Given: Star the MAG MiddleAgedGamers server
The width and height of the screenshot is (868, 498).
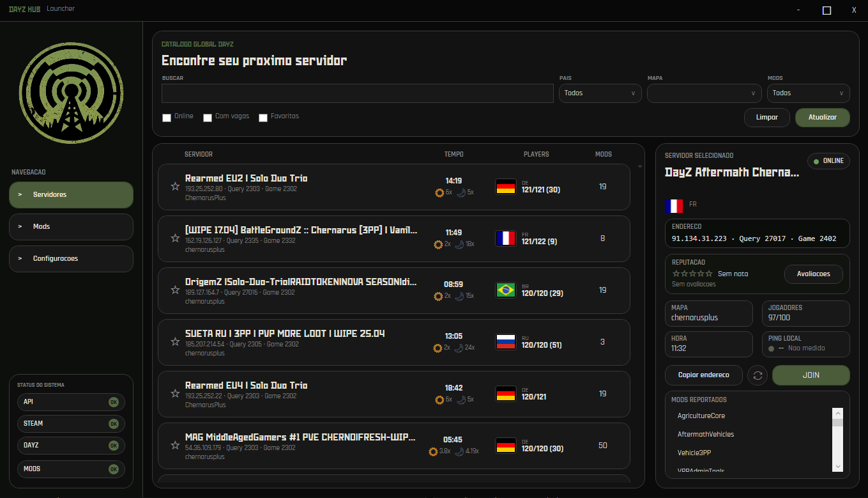Looking at the screenshot, I should pyautogui.click(x=175, y=446).
